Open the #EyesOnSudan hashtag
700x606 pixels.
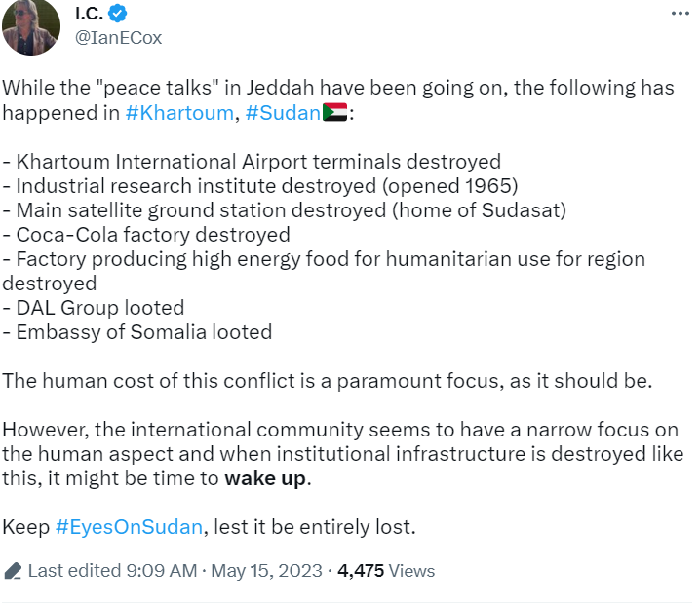(129, 527)
